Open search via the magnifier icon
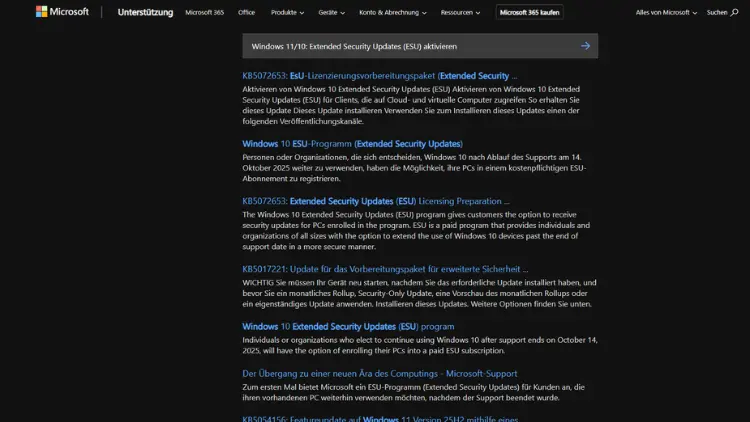The image size is (750, 422). coord(734,12)
